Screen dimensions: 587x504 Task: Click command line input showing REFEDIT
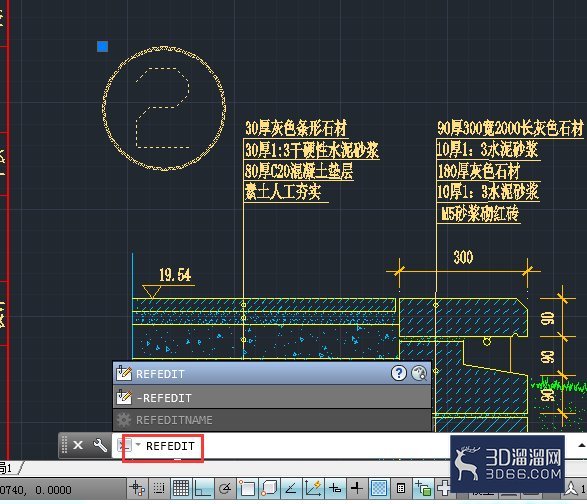coord(170,446)
